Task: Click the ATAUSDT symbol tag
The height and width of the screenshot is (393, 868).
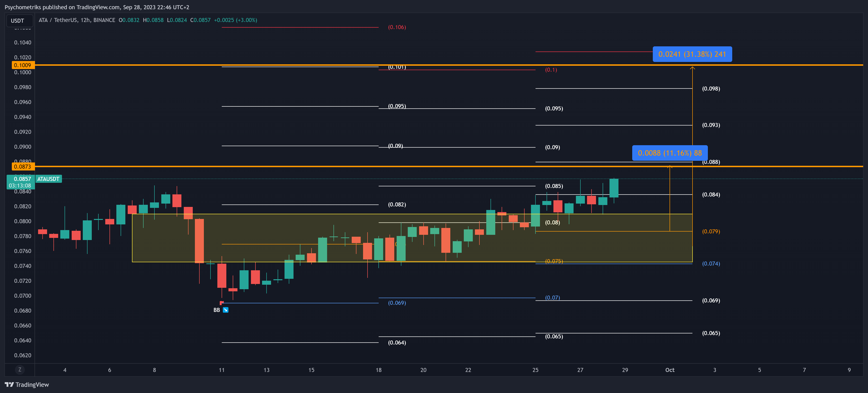Action: [48, 179]
